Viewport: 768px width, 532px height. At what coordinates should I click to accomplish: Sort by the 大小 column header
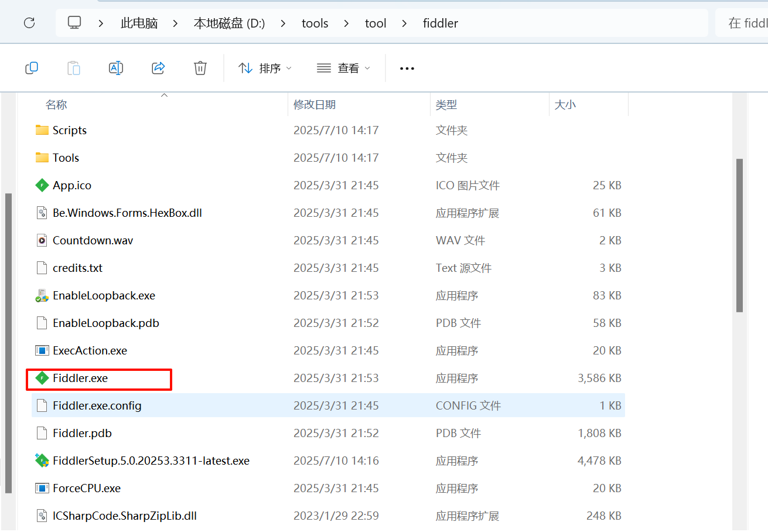click(x=565, y=105)
